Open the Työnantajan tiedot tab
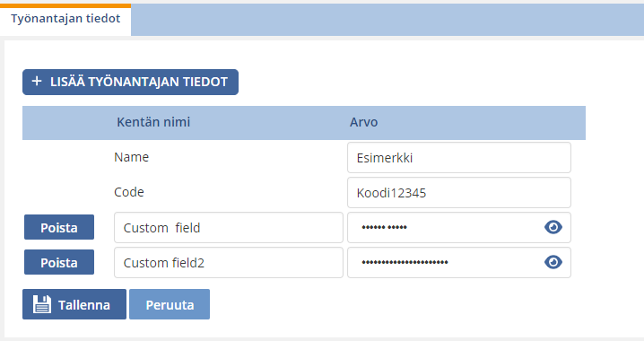The height and width of the screenshot is (341, 644). pos(65,19)
